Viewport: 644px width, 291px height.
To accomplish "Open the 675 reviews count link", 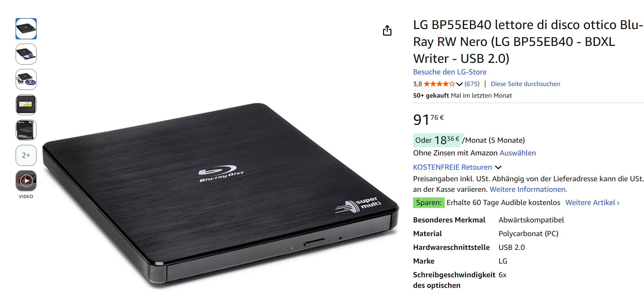I will [472, 84].
